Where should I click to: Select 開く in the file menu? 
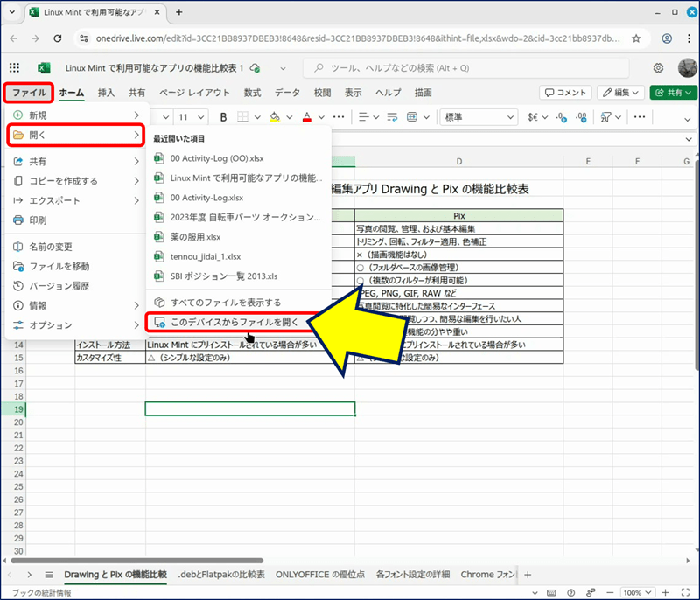[x=76, y=135]
